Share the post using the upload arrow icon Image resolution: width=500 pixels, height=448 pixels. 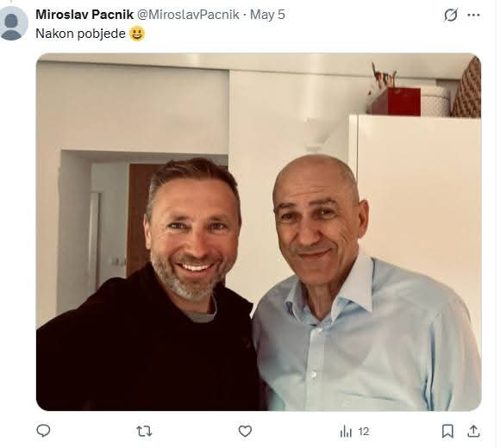473,431
